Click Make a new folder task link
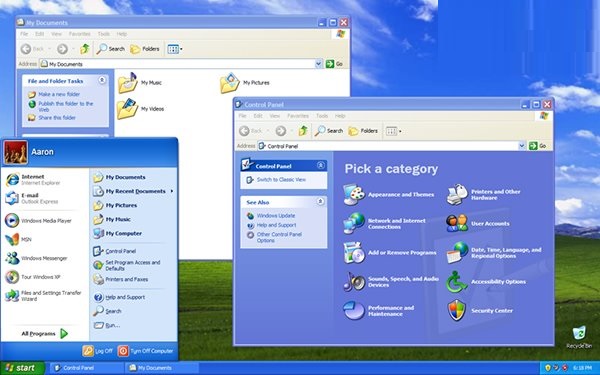 click(x=59, y=94)
